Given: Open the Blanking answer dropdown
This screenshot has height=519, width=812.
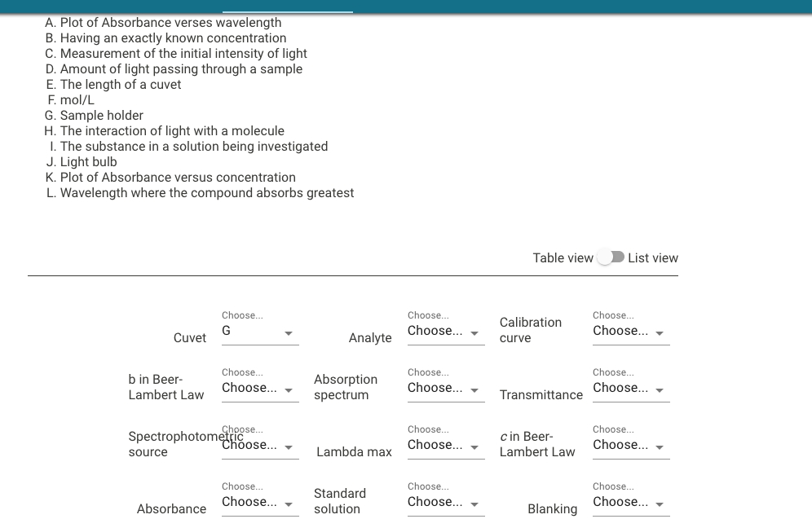Looking at the screenshot, I should click(631, 502).
